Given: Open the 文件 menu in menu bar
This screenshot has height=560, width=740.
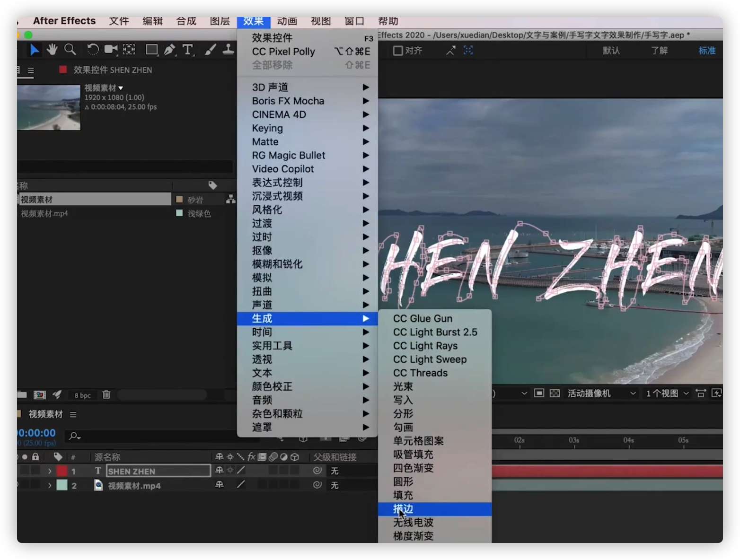Looking at the screenshot, I should (119, 21).
